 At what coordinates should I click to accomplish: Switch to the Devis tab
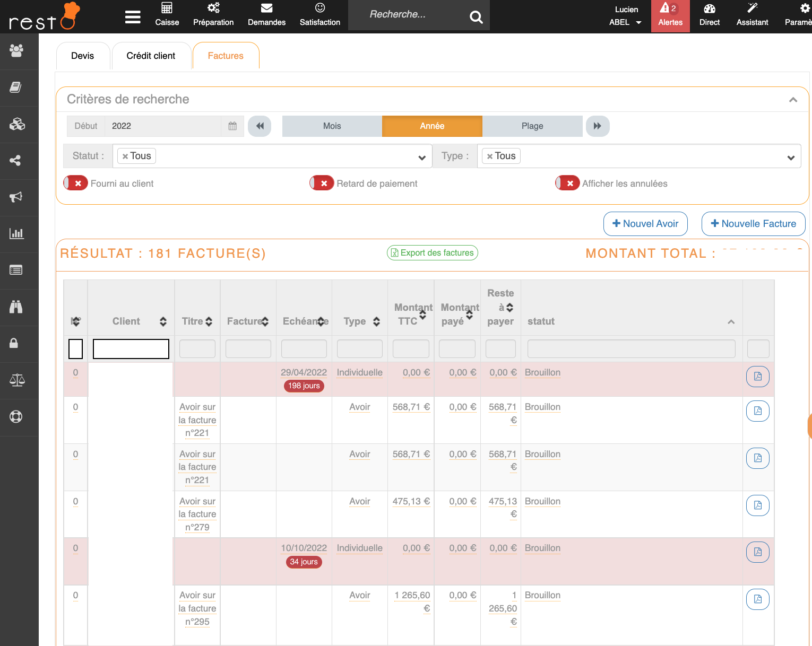pyautogui.click(x=83, y=56)
